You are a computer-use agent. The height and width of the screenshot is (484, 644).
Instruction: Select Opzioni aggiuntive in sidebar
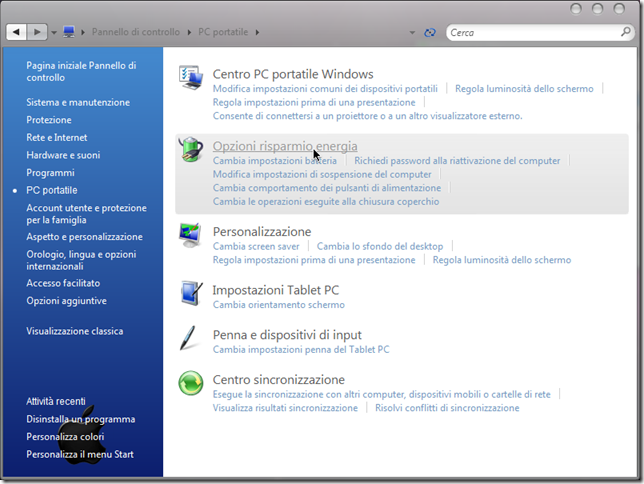(x=67, y=301)
